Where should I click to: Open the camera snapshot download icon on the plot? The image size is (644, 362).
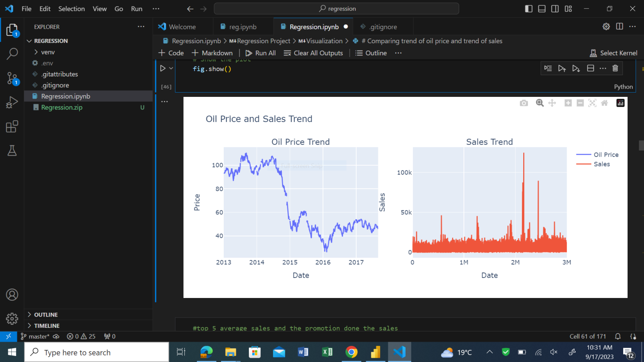click(x=524, y=103)
